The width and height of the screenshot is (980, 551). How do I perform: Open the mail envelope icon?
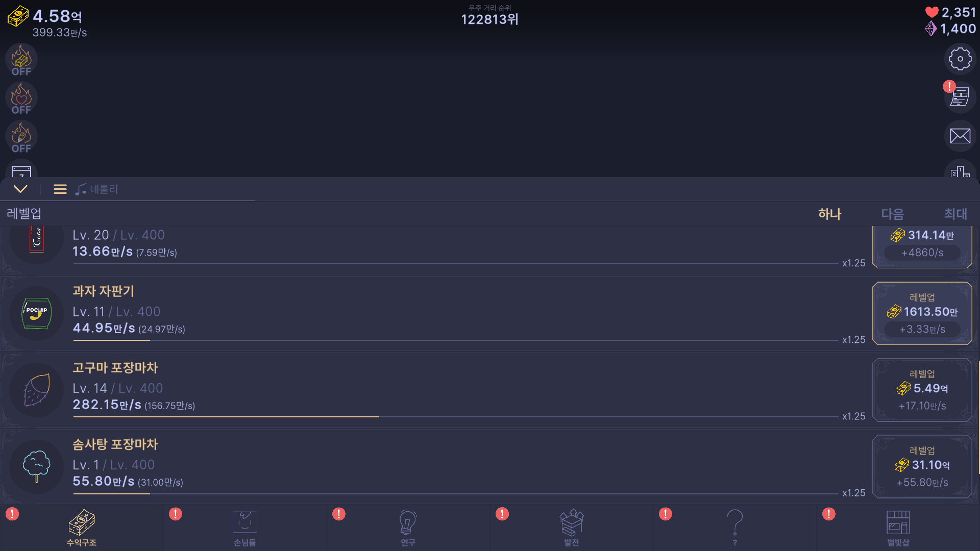960,136
